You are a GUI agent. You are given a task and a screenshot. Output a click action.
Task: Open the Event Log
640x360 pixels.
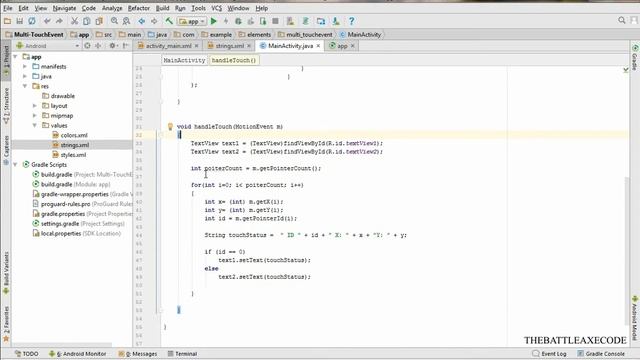point(549,354)
